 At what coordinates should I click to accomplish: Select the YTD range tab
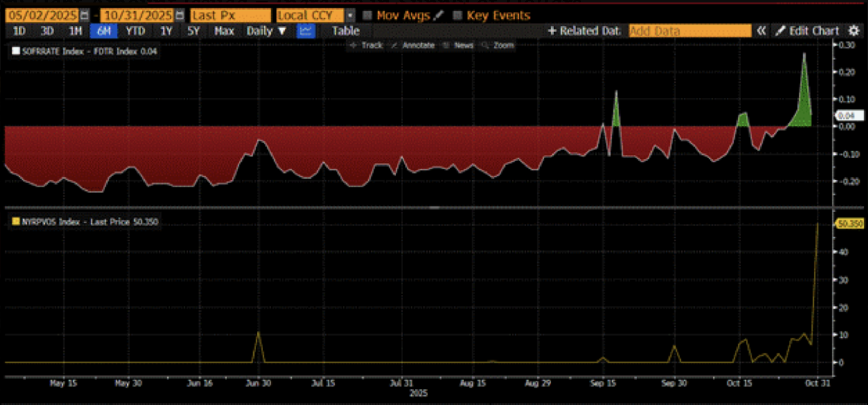pyautogui.click(x=135, y=31)
